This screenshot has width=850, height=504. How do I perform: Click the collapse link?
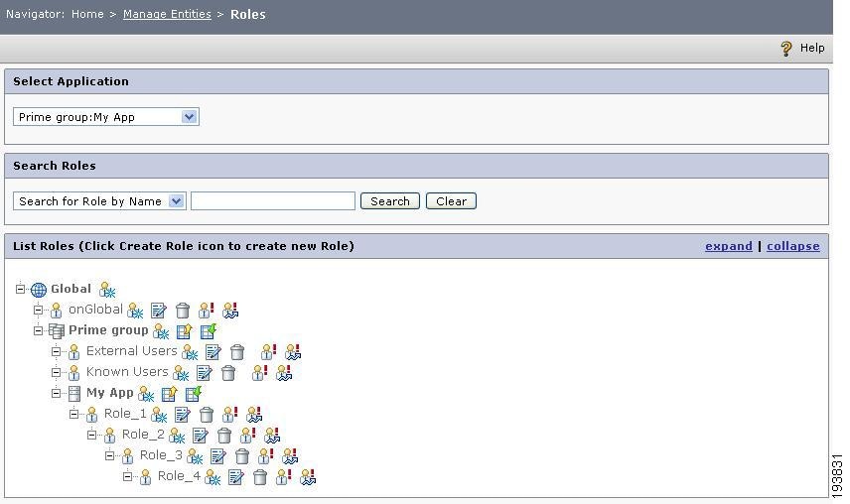(793, 246)
